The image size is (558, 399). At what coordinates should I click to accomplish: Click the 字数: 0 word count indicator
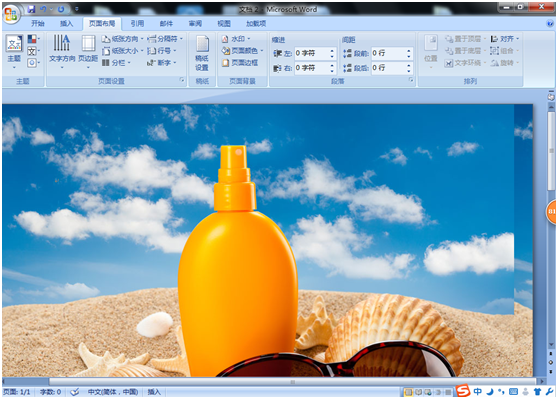50,392
